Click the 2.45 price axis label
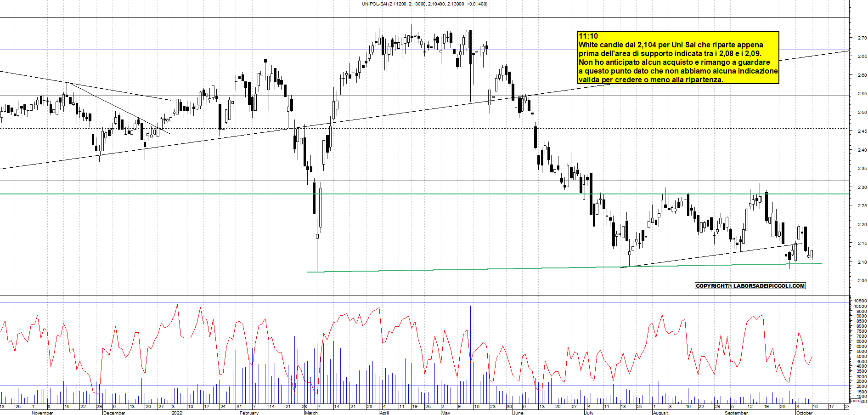This screenshot has height=415, width=868. pyautogui.click(x=862, y=131)
